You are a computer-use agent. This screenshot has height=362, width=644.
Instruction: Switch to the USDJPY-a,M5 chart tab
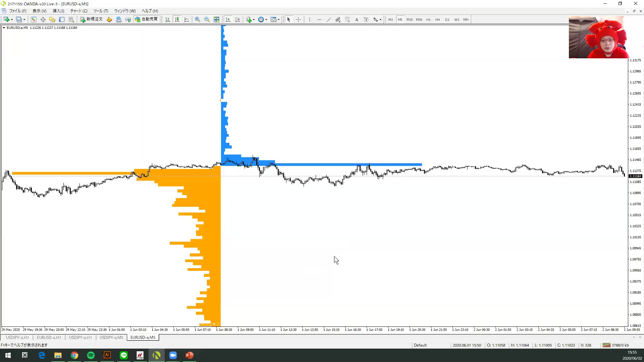point(111,338)
